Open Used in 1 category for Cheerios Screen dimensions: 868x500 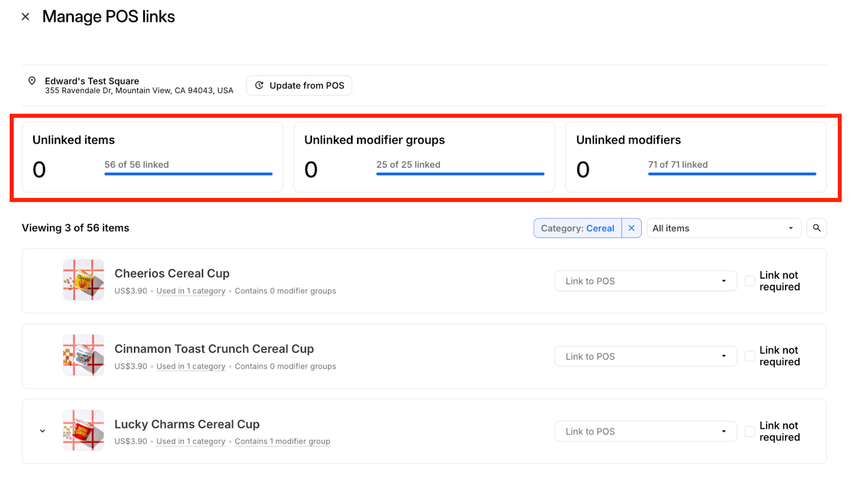pyautogui.click(x=190, y=291)
